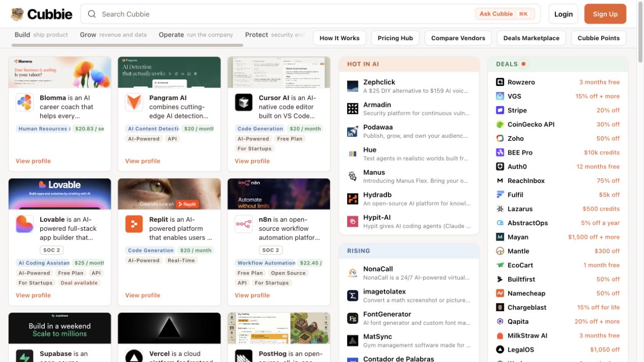Click the Supabase banner thumbnail
The image size is (644, 362).
click(60, 328)
